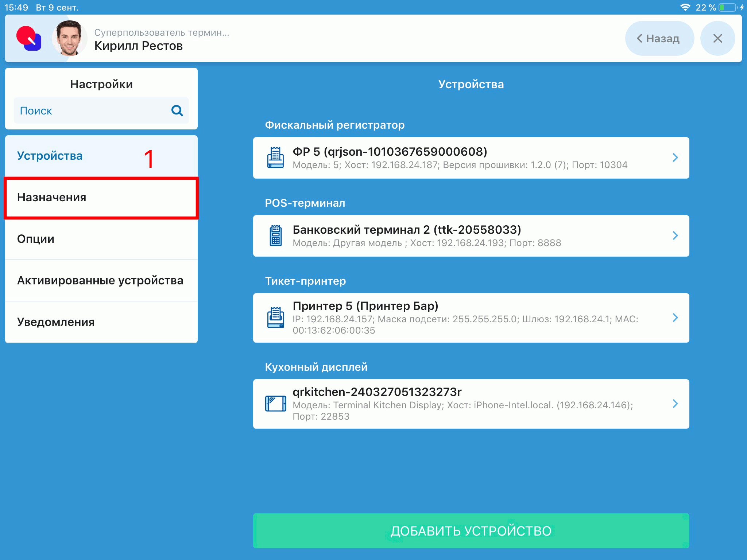Expand qrkitchen display chevron
The width and height of the screenshot is (747, 560).
(675, 404)
